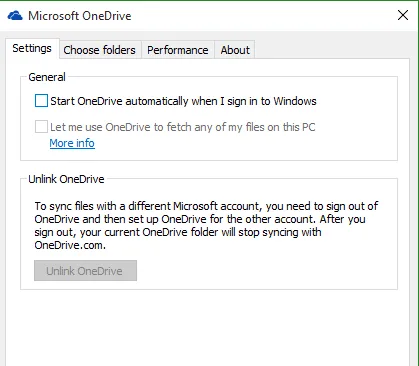
Task: Open the More info link
Action: (72, 143)
